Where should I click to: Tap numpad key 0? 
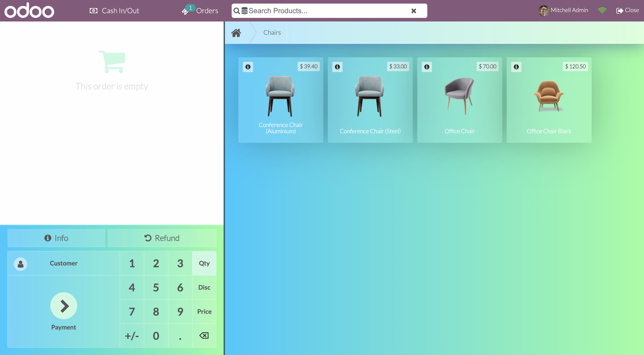click(156, 336)
